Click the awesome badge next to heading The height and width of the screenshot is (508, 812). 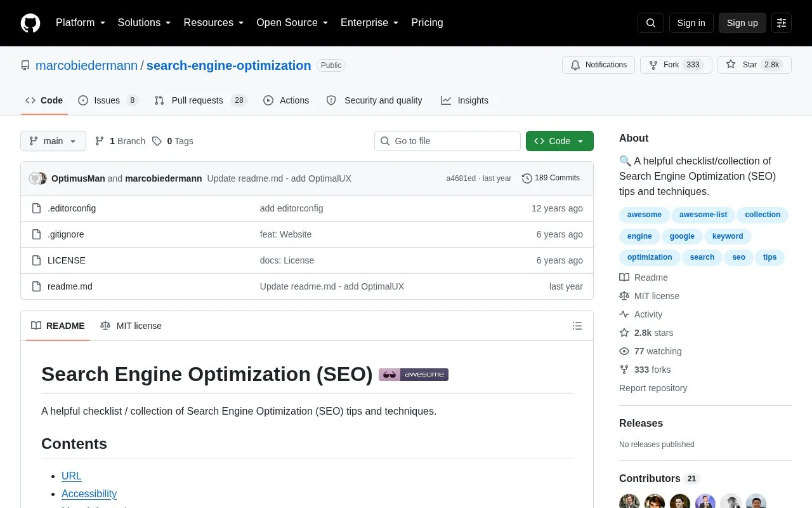[414, 375]
